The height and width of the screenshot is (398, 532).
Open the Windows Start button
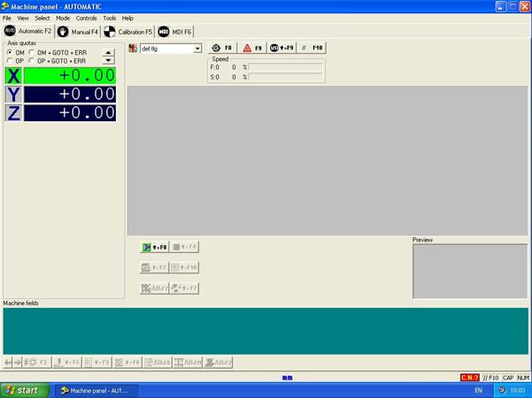(x=24, y=390)
